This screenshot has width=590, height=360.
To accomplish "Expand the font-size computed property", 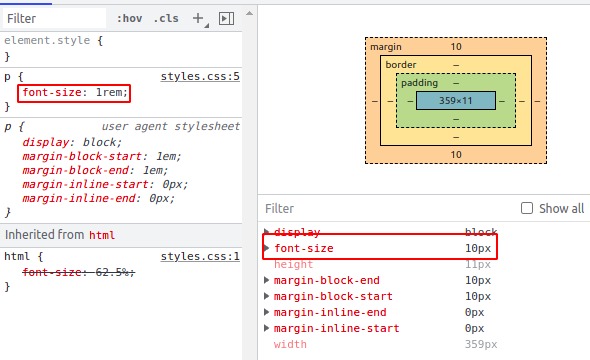I will (x=266, y=248).
